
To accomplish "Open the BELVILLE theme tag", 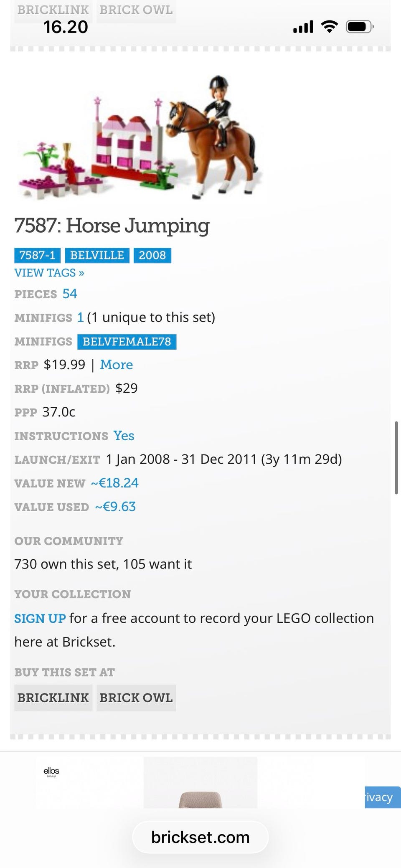I will coord(97,255).
